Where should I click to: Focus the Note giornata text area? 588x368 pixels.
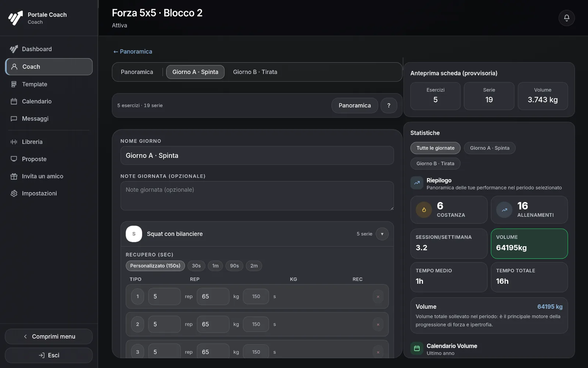[257, 196]
